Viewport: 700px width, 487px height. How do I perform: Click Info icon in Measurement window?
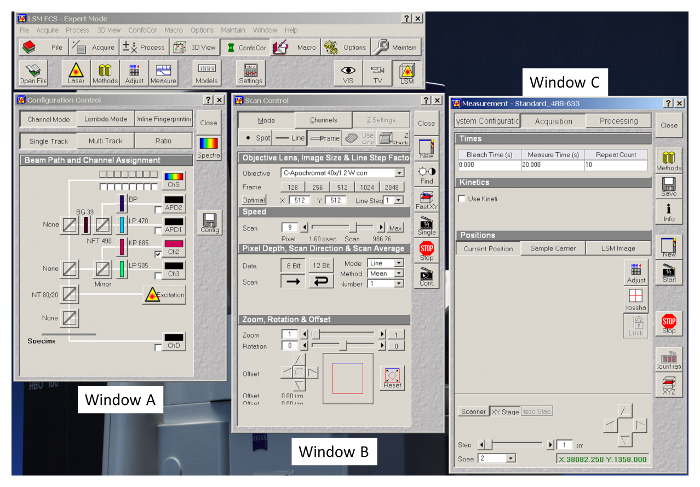click(669, 211)
